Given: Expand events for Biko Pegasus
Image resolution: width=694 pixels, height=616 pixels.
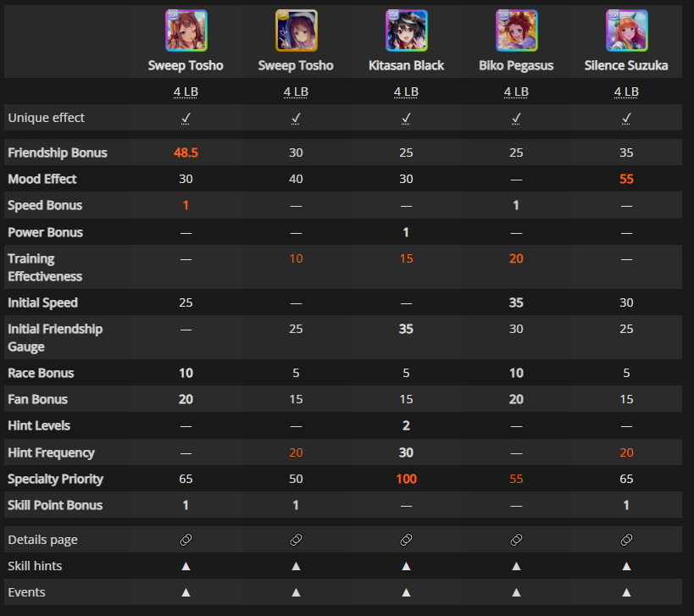Looking at the screenshot, I should [516, 592].
